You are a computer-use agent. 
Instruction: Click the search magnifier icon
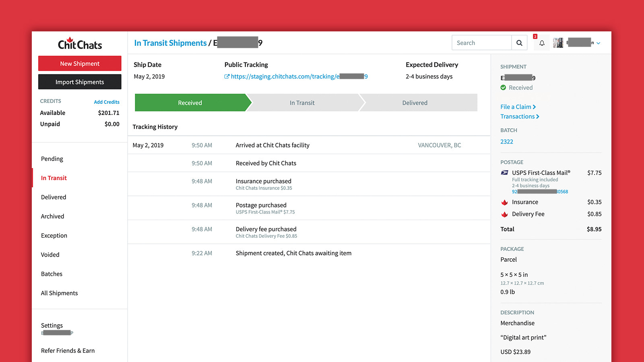(519, 43)
